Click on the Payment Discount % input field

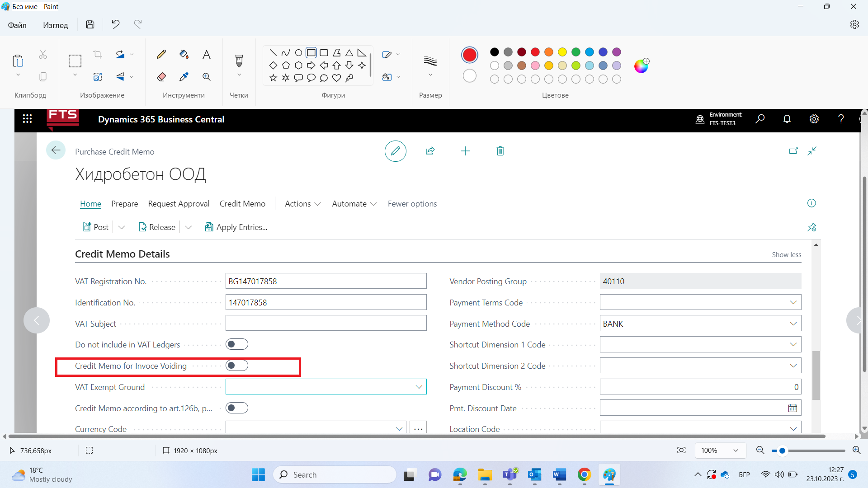pos(700,387)
